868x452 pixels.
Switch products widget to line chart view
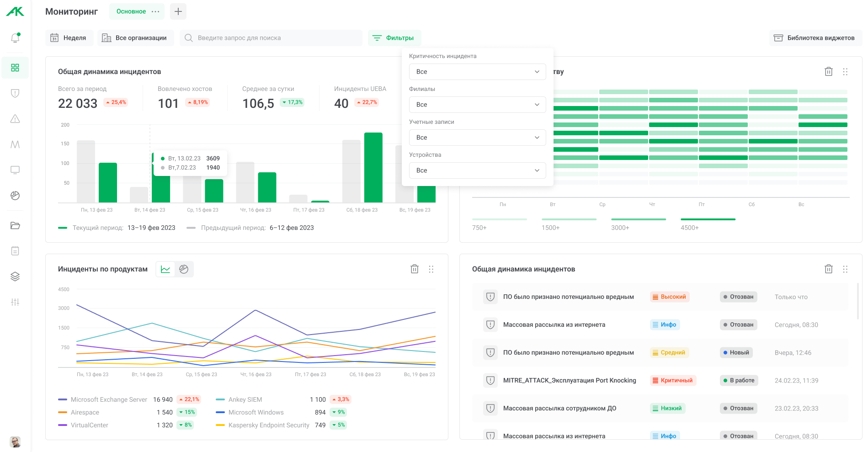[x=165, y=269]
